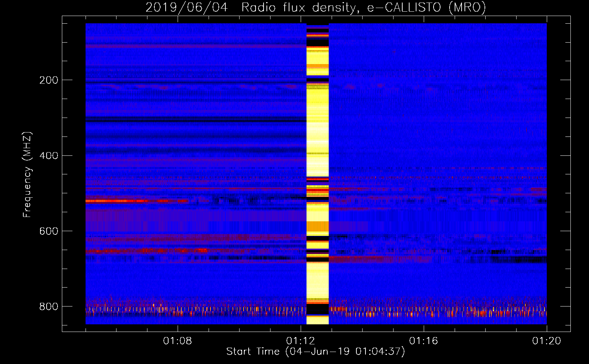Click the 600 frequency tick label

click(x=49, y=232)
